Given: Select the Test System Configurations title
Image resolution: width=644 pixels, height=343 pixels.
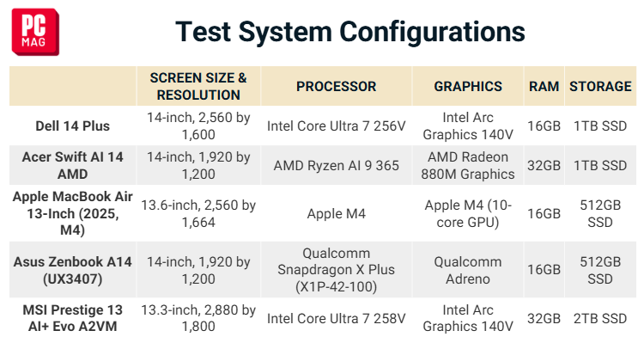Looking at the screenshot, I should point(350,32).
